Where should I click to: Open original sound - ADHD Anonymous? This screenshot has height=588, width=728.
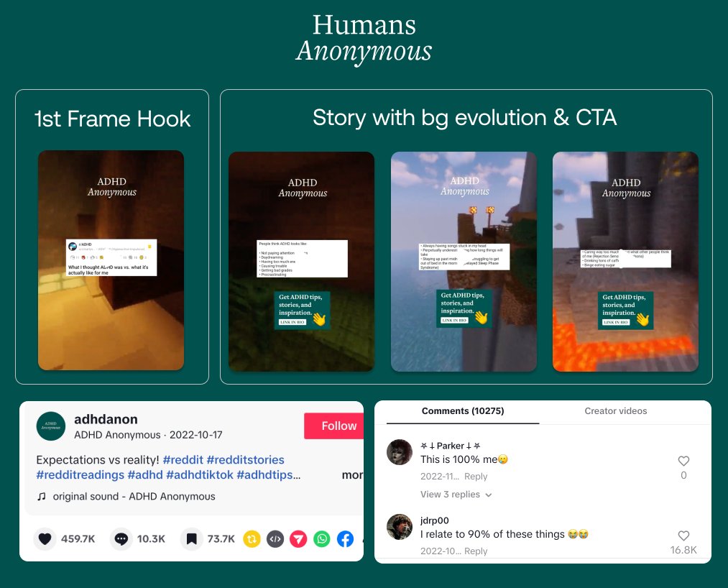tap(133, 496)
